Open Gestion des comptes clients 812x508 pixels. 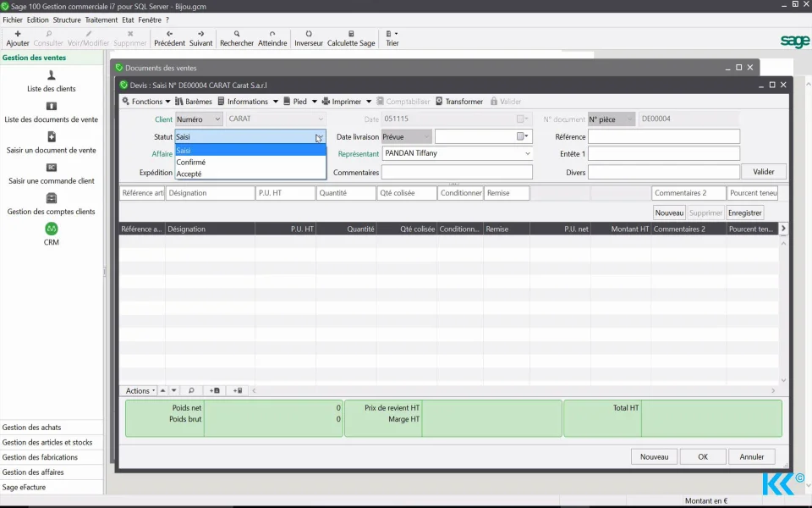point(52,204)
